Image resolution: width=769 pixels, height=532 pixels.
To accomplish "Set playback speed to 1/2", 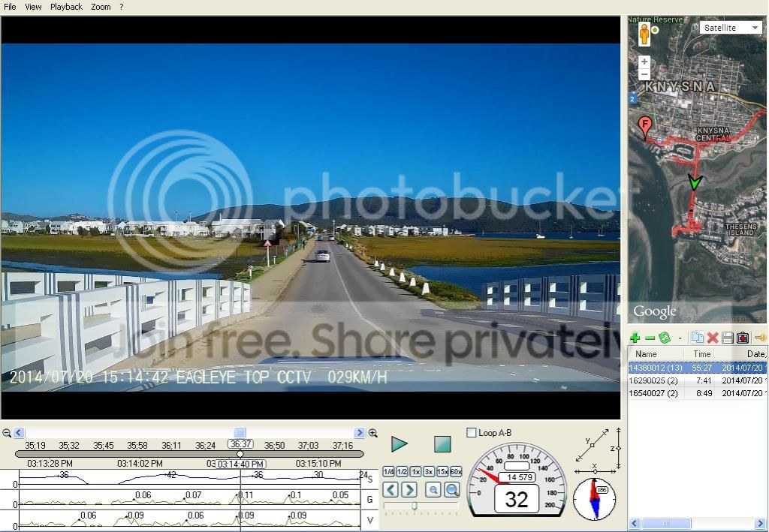I will [403, 471].
